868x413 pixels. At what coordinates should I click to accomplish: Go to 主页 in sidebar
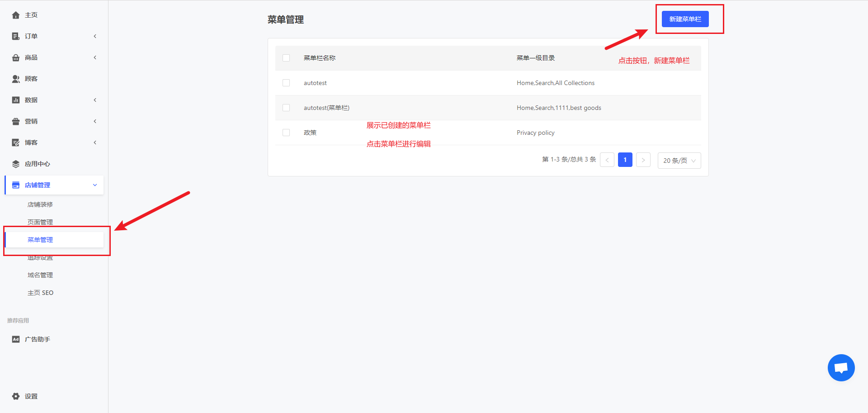(31, 15)
